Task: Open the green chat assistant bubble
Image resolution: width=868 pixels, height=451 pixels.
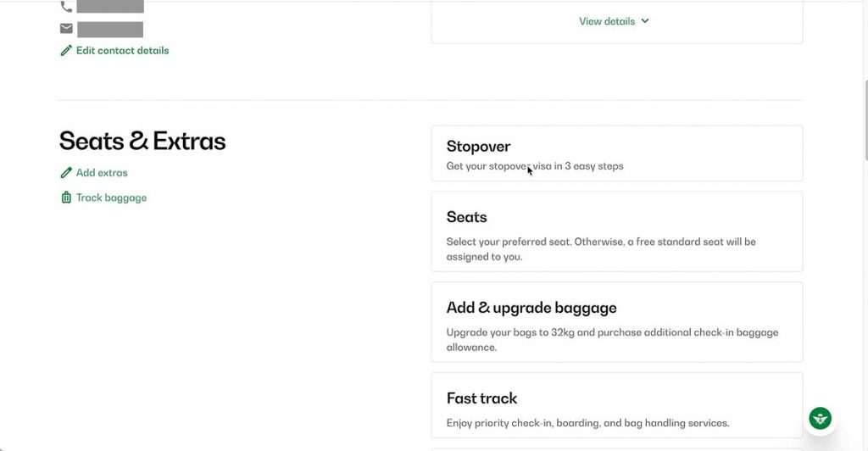Action: tap(820, 418)
